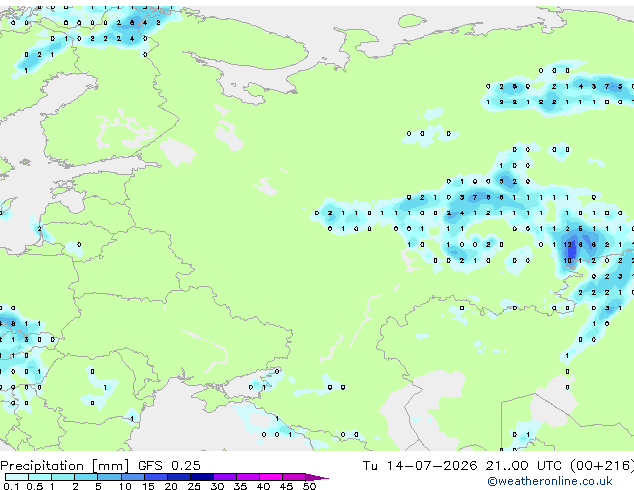Viewport: 634px width, 490px height.
Task: Click the legend label "0.5"
Action: [x=35, y=486]
